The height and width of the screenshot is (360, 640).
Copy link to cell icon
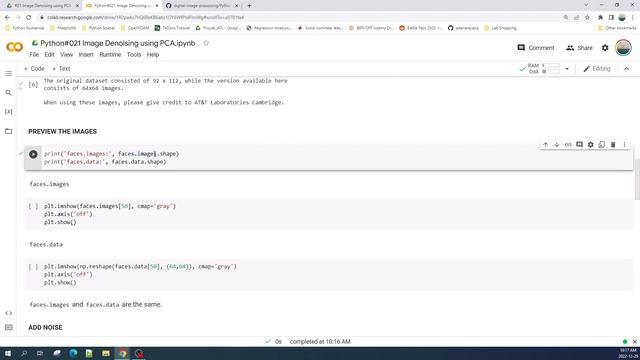(x=568, y=144)
